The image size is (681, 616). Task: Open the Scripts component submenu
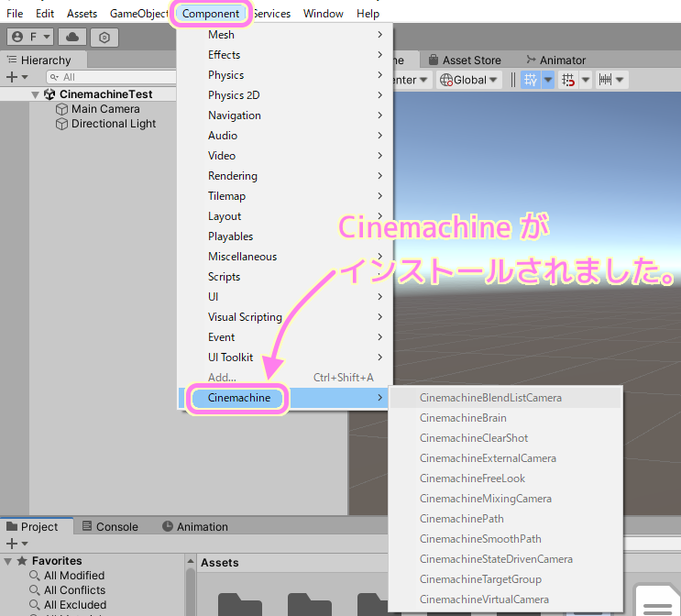285,277
